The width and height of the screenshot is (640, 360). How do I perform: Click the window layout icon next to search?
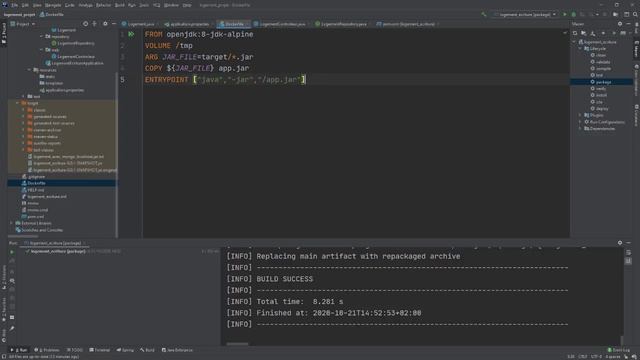[627, 15]
